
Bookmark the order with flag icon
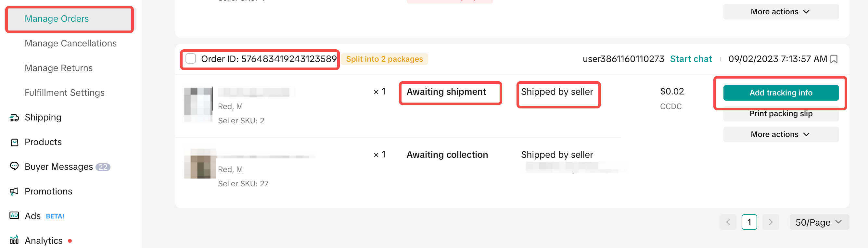point(834,59)
